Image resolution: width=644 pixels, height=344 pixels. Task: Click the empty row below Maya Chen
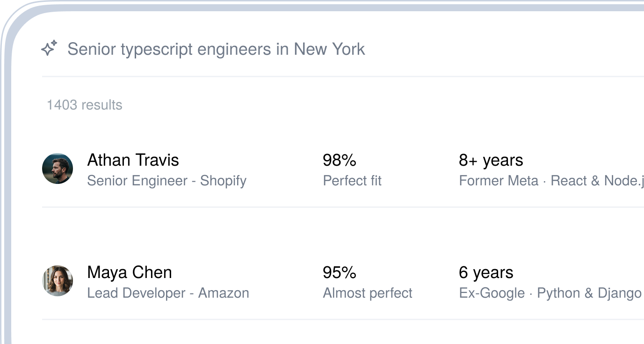coord(327,333)
